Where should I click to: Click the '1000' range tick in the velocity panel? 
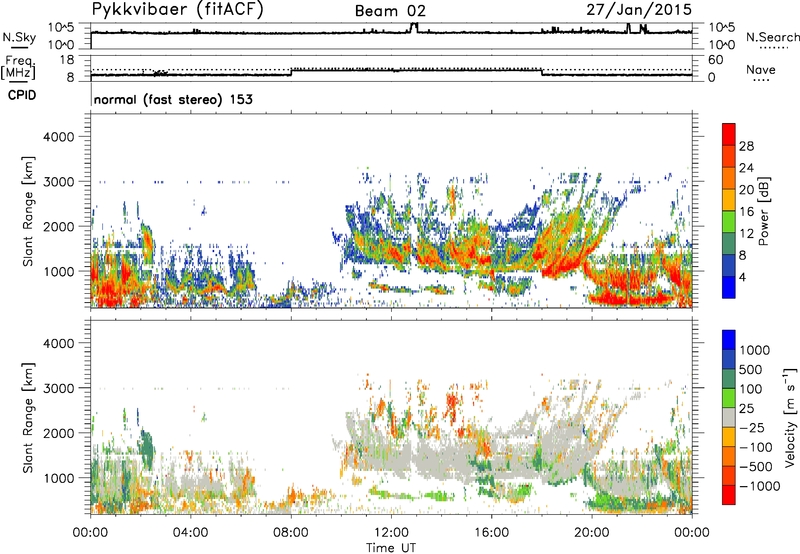[x=59, y=478]
